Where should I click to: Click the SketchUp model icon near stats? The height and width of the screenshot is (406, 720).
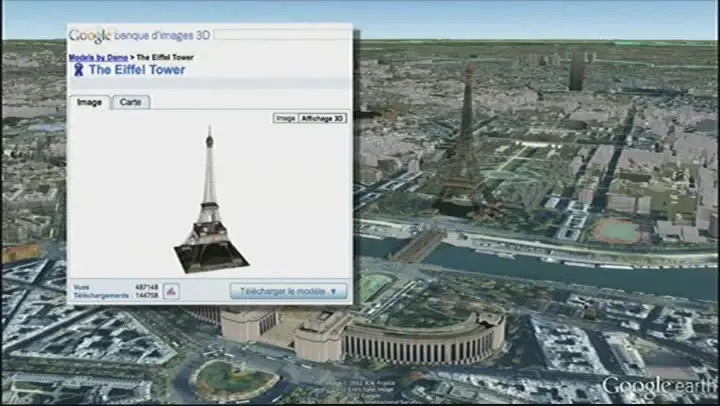171,291
